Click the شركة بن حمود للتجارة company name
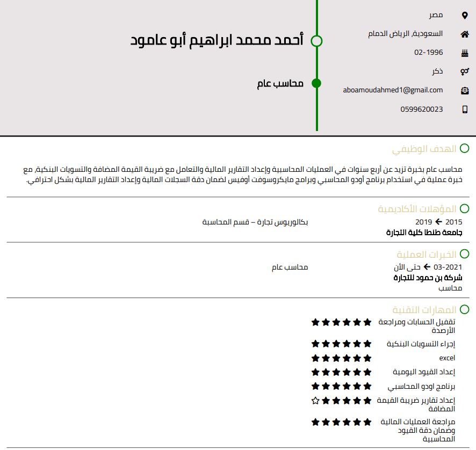This screenshot has height=450, width=476. (428, 278)
